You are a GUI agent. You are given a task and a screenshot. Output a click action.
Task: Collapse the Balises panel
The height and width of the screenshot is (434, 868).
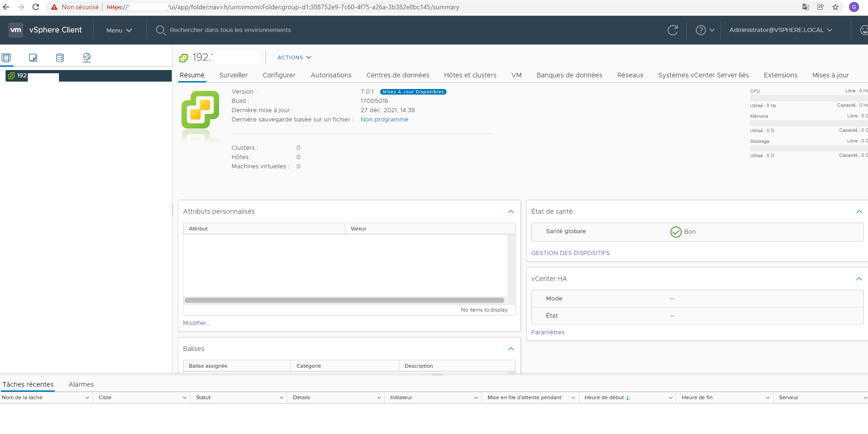[511, 349]
